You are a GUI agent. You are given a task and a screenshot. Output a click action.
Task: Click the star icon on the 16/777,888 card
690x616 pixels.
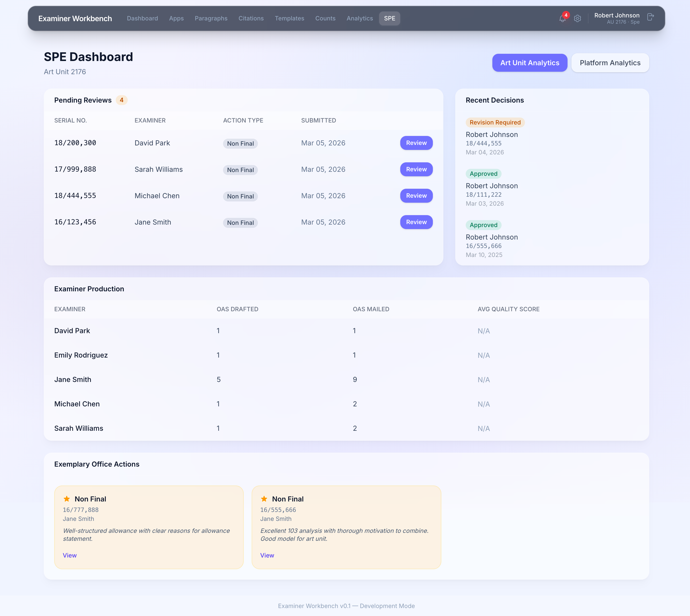[67, 499]
